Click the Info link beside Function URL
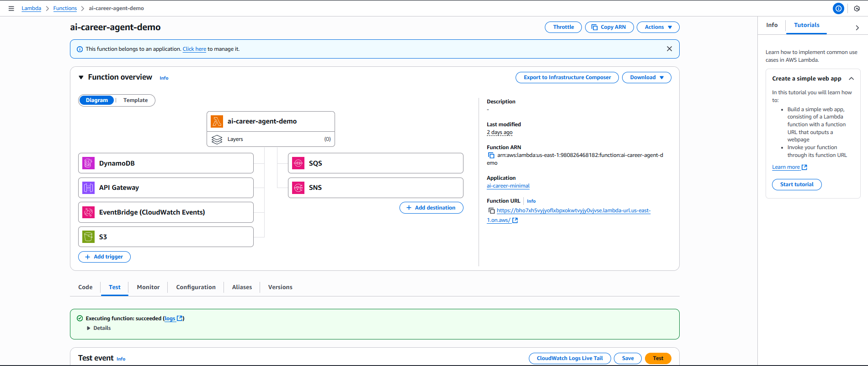Viewport: 868px width, 366px height. coord(531,201)
